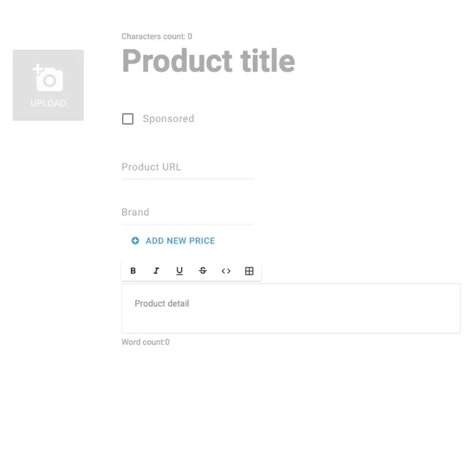
Task: Select the Product URL input field
Action: pyautogui.click(x=187, y=167)
